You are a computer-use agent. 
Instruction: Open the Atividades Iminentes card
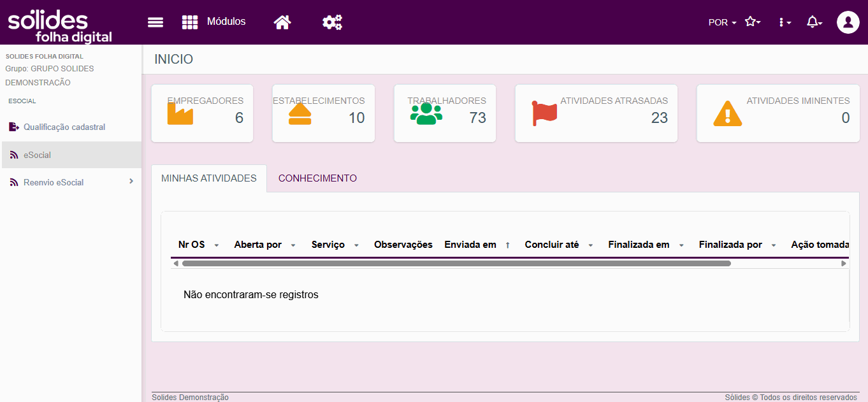click(x=778, y=113)
